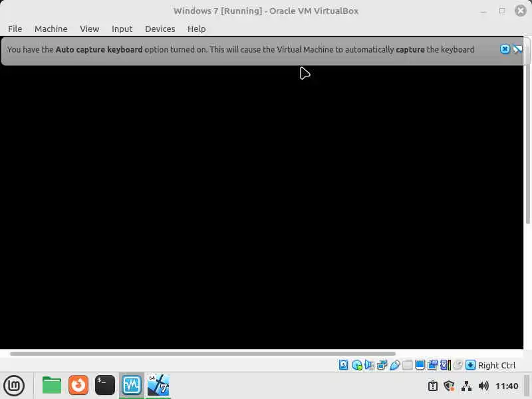
Task: Click the keyboard capture arrow icon
Action: click(470, 365)
